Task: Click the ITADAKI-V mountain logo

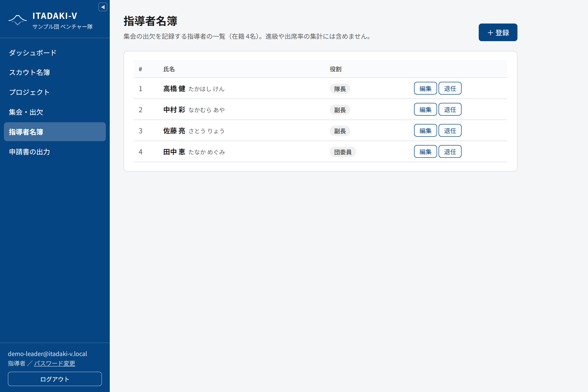Action: [17, 20]
